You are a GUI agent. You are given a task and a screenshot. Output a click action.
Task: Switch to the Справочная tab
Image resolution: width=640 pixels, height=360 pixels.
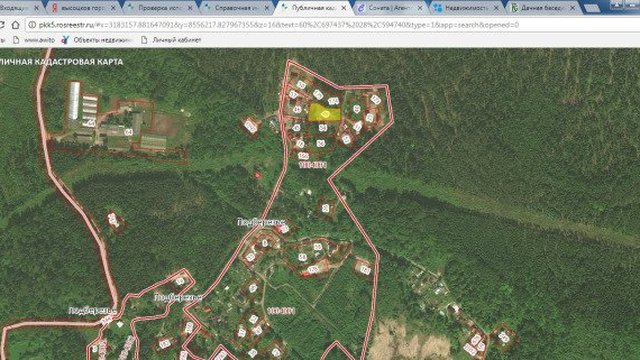(x=236, y=8)
